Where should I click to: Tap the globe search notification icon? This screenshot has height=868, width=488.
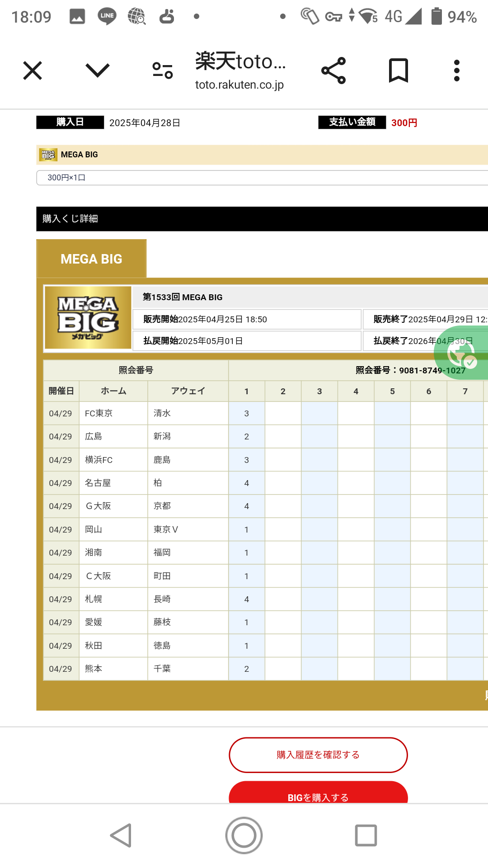point(136,17)
